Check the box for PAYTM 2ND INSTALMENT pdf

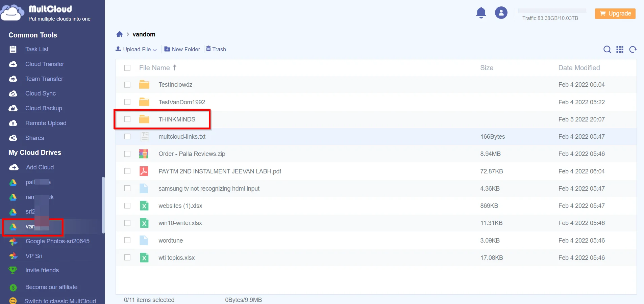[x=127, y=171]
